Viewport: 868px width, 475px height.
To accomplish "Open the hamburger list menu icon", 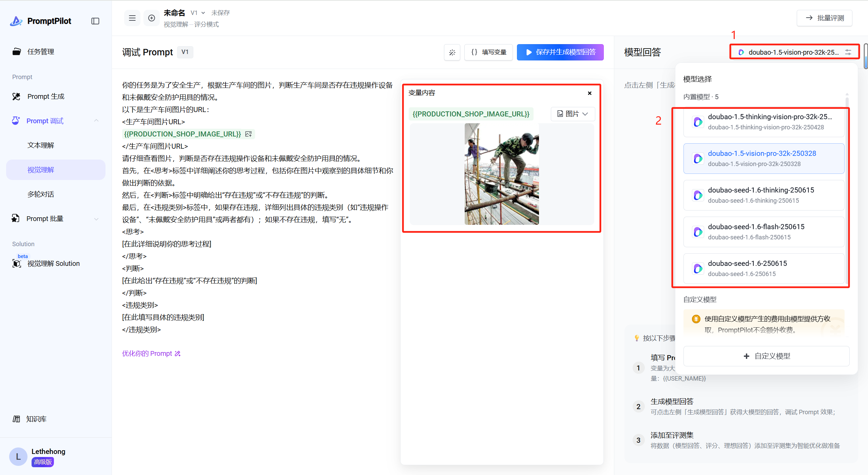I will [x=132, y=18].
